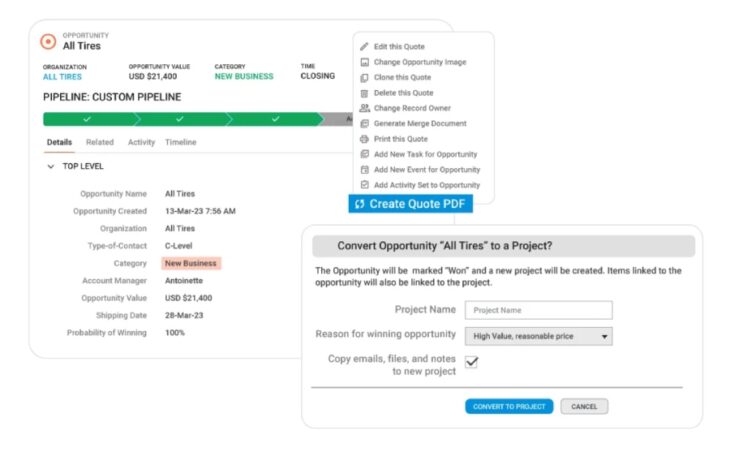
Task: Choose Add New Task for Opportunity
Action: click(x=426, y=154)
